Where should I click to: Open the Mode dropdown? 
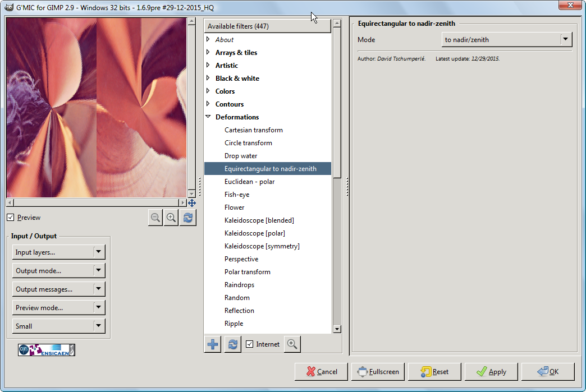pos(507,40)
